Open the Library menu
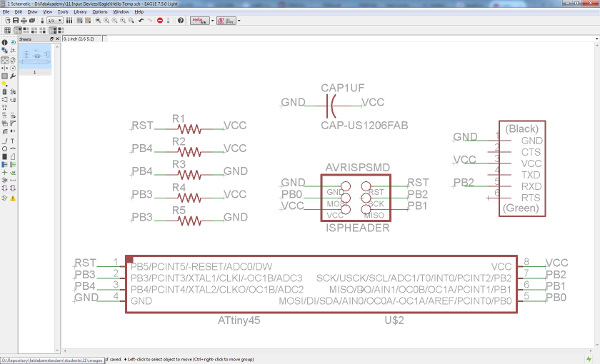The image size is (600, 364). (x=80, y=12)
